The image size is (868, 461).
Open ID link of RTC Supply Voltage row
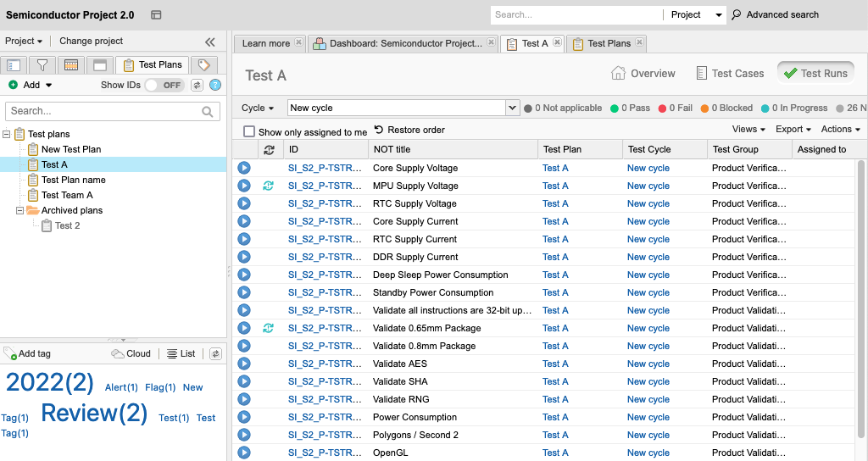[325, 203]
